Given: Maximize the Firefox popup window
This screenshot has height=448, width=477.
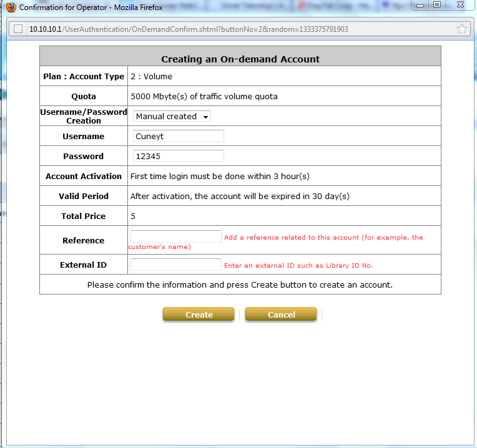Looking at the screenshot, I should pyautogui.click(x=437, y=5).
